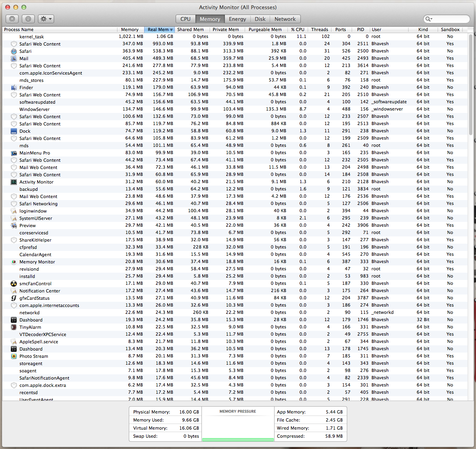The width and height of the screenshot is (476, 449).
Task: Sort by PID column header
Action: click(x=361, y=29)
